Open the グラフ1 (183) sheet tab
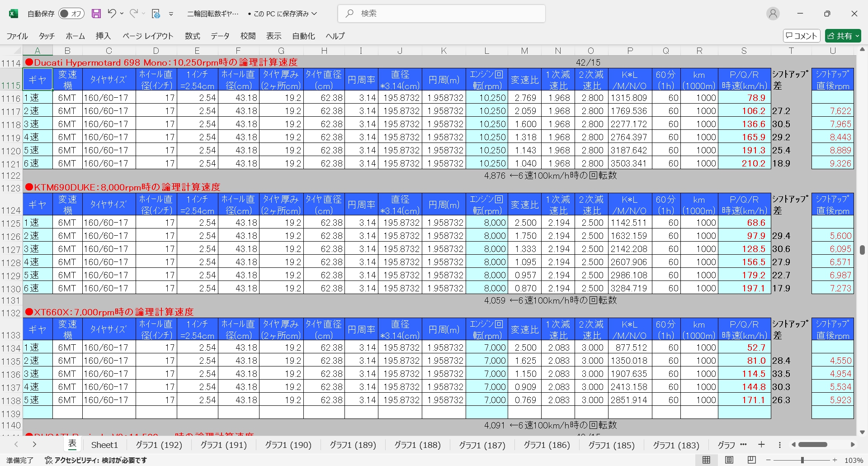Viewport: 868px width, 466px height. tap(676, 445)
